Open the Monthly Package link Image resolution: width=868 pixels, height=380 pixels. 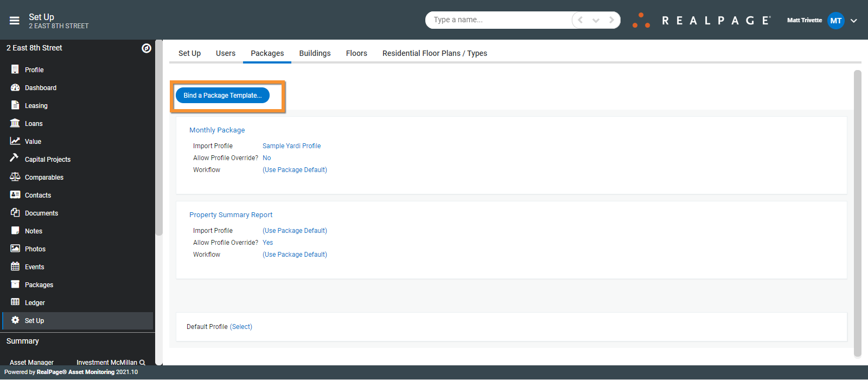coord(217,130)
